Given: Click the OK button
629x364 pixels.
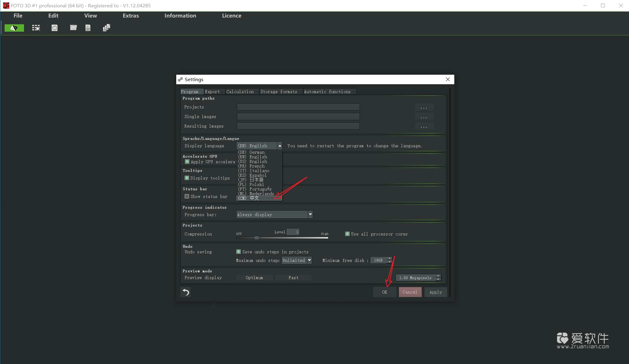Looking at the screenshot, I should [x=384, y=292].
